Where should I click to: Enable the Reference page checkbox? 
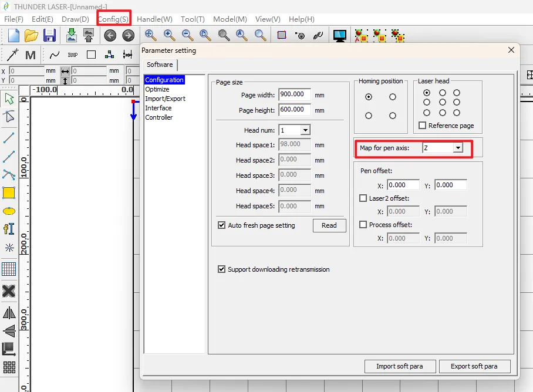[422, 126]
